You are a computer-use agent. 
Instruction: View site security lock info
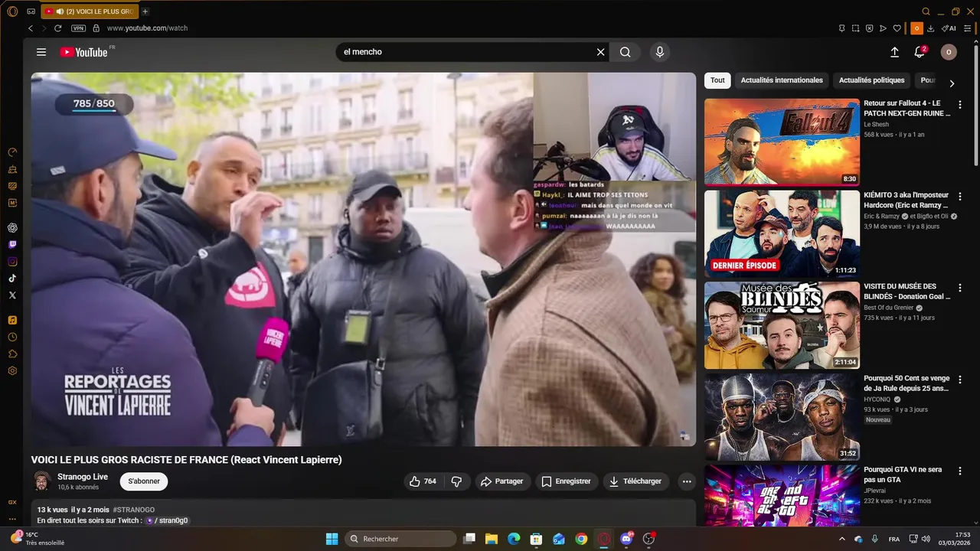pos(96,28)
